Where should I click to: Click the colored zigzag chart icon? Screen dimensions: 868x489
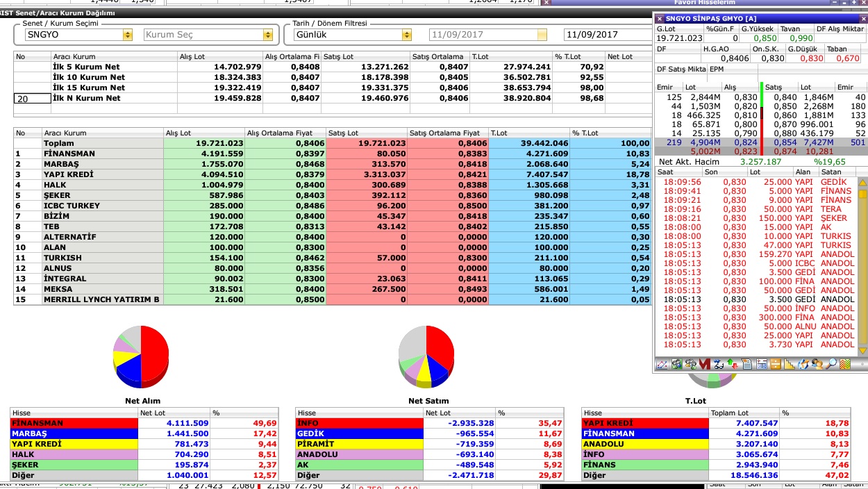tap(845, 364)
